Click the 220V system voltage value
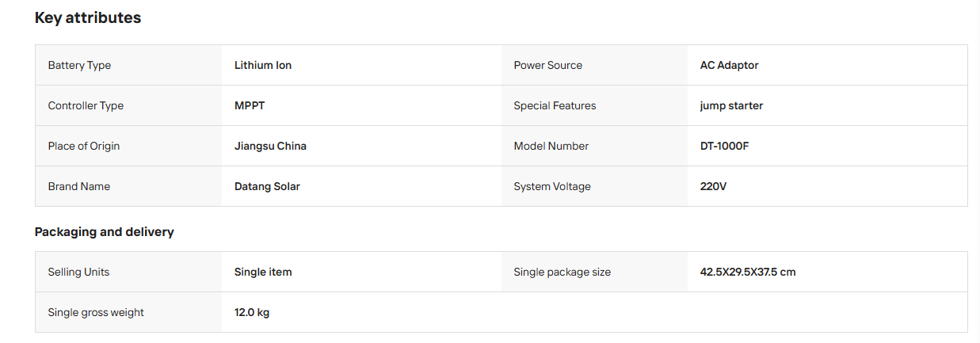 click(x=713, y=186)
